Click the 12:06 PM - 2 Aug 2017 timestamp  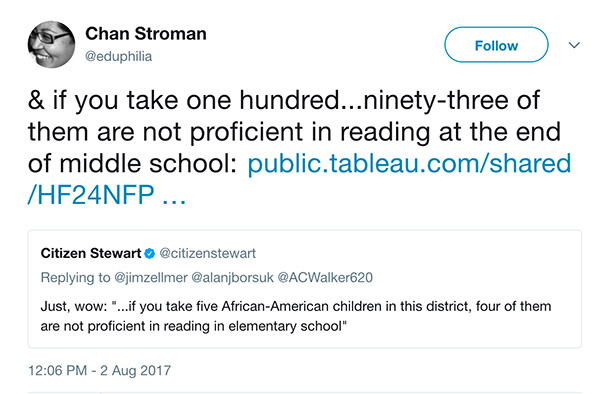pos(99,371)
